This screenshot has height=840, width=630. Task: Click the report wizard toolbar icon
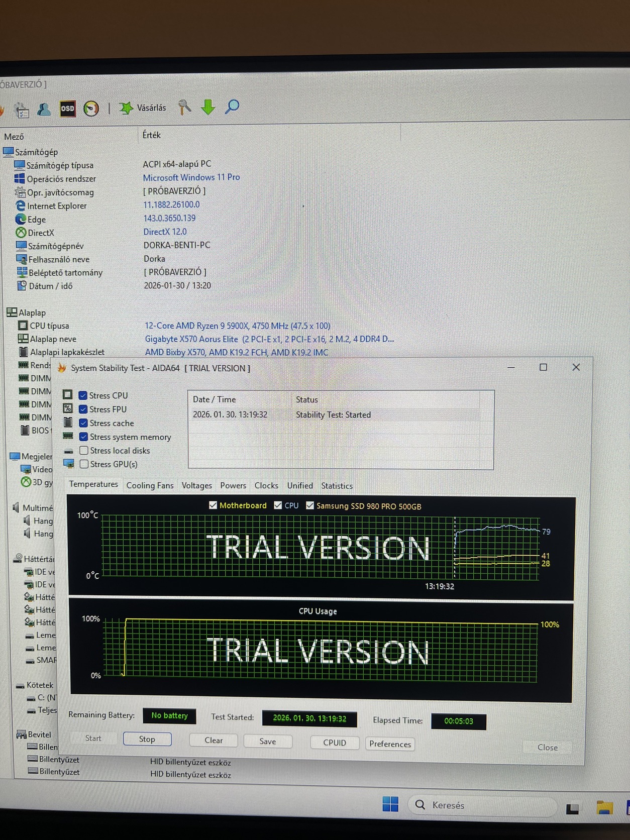coord(22,110)
